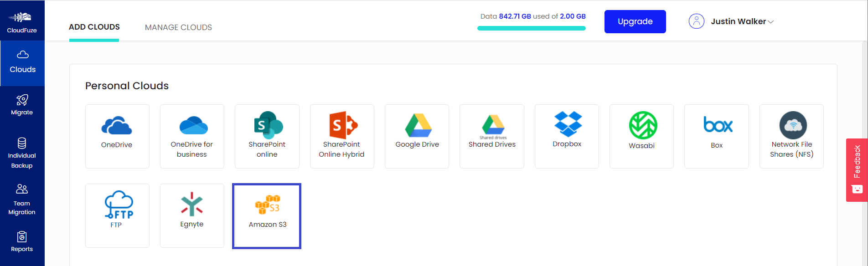Switch to ADD CLOUDS tab
This screenshot has width=868, height=266.
tap(94, 27)
